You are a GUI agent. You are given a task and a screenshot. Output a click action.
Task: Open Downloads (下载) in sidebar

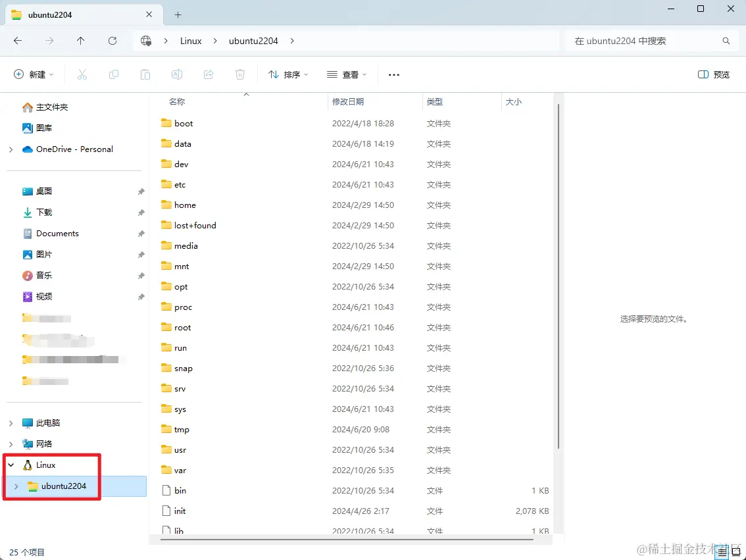tap(37, 212)
